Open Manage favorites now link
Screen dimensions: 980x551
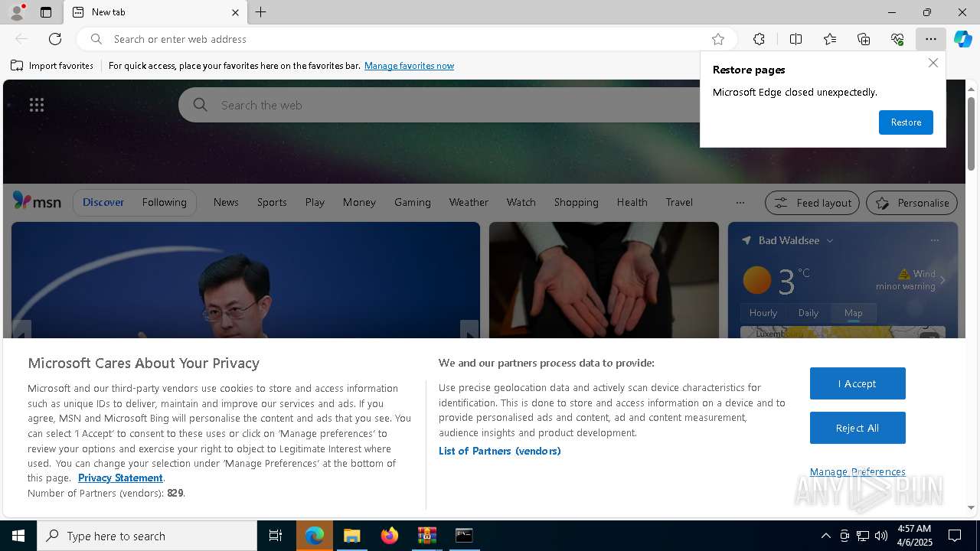pyautogui.click(x=409, y=66)
